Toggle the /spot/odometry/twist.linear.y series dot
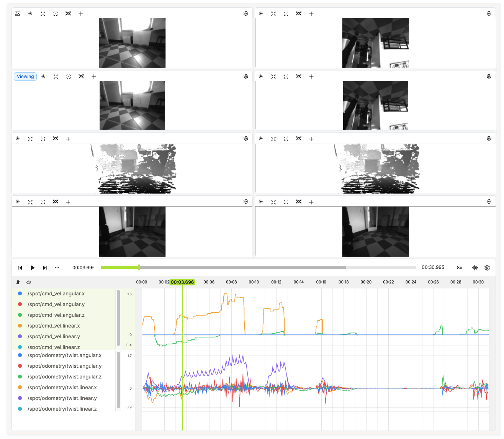Viewport: 504px width, 439px height. [x=20, y=398]
